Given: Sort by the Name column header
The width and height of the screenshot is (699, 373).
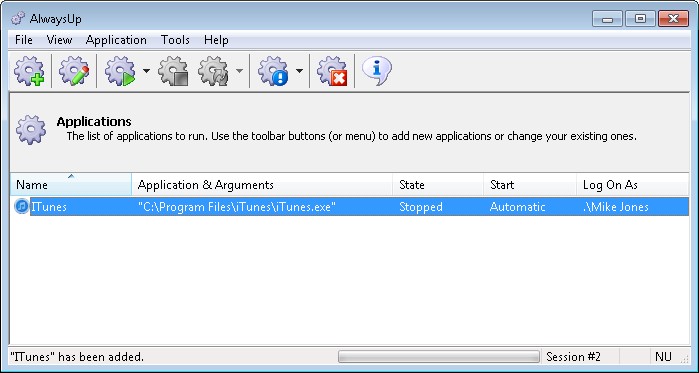Looking at the screenshot, I should tap(71, 184).
